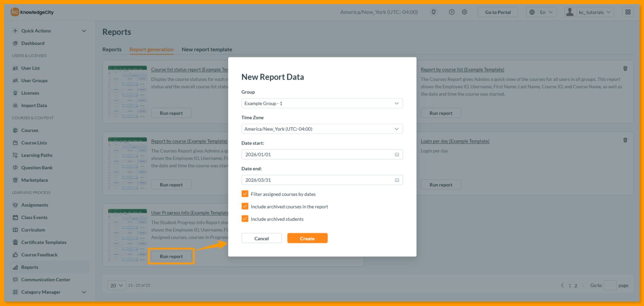The image size is (644, 306).
Task: Run report for User Progress Info
Action: (x=171, y=256)
